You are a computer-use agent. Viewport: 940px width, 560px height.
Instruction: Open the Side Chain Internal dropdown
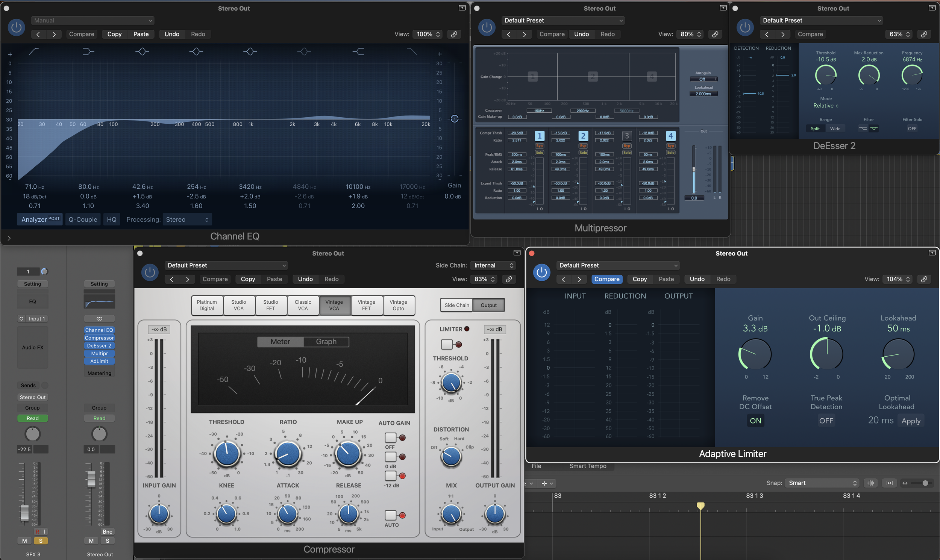click(493, 265)
